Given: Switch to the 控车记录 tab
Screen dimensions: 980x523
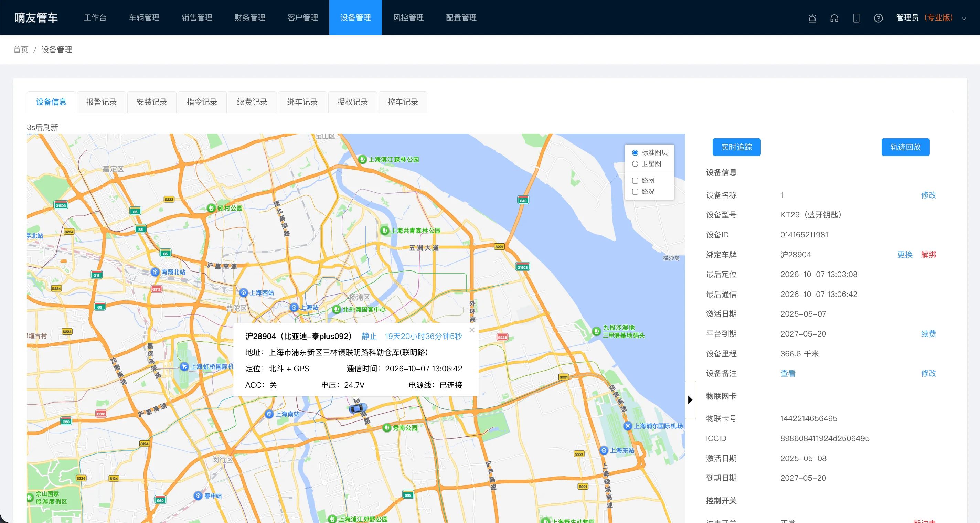Looking at the screenshot, I should [x=403, y=102].
